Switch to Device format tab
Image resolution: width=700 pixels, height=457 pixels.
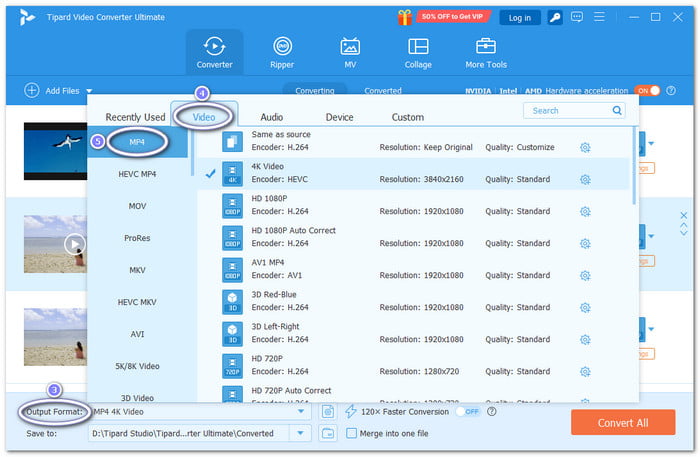[x=339, y=117]
